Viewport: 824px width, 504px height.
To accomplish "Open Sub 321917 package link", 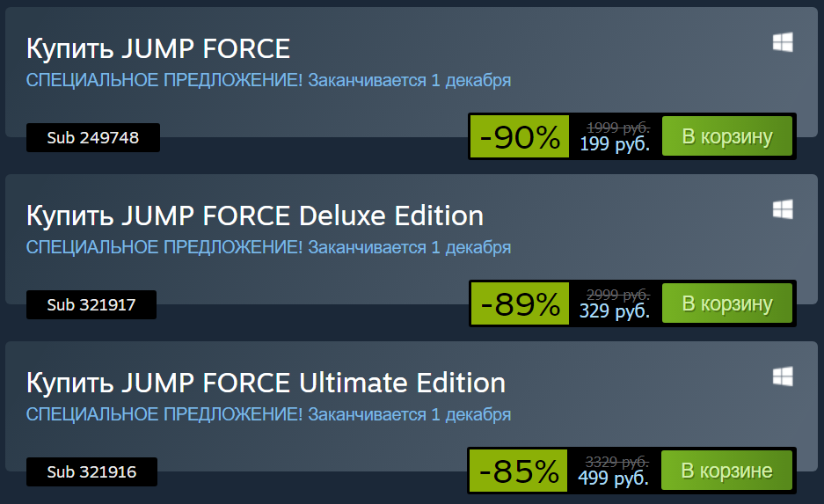I will pyautogui.click(x=91, y=305).
